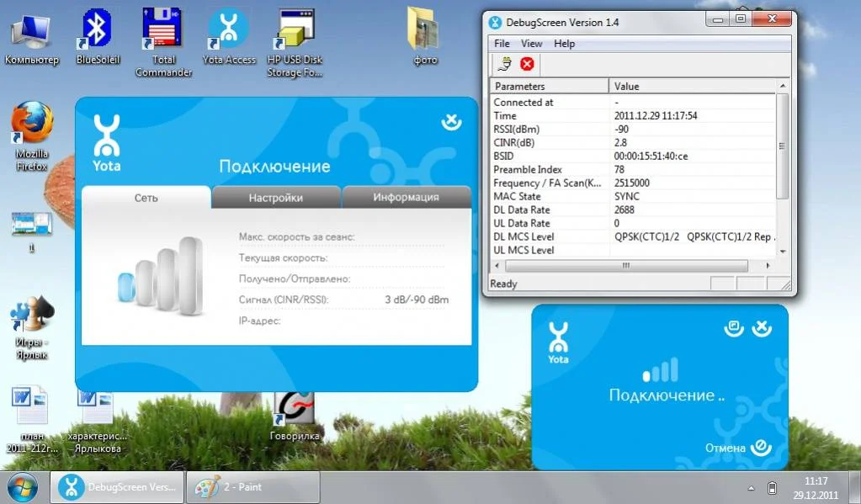This screenshot has width=861, height=504.
Task: Click the DebugScreen title bar app icon
Action: (495, 23)
